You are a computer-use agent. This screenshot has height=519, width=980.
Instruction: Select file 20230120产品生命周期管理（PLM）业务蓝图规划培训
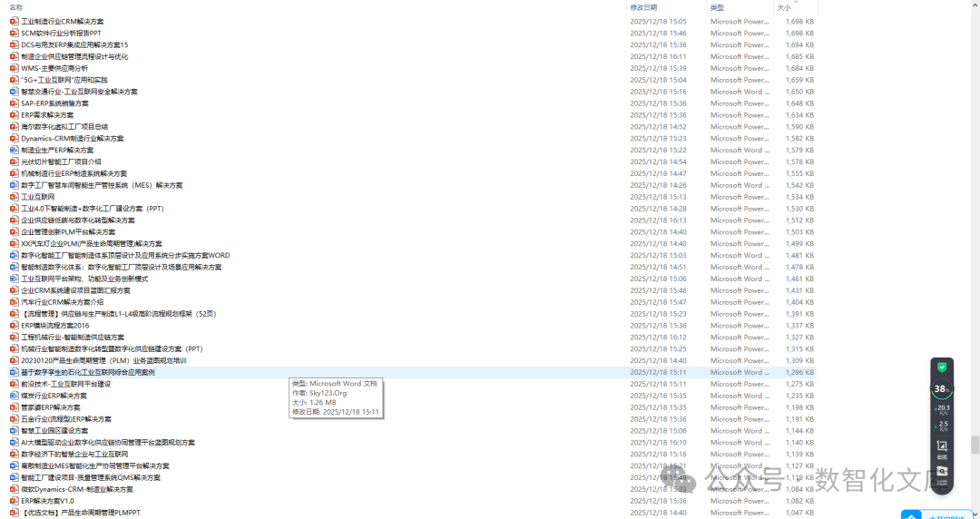[103, 360]
